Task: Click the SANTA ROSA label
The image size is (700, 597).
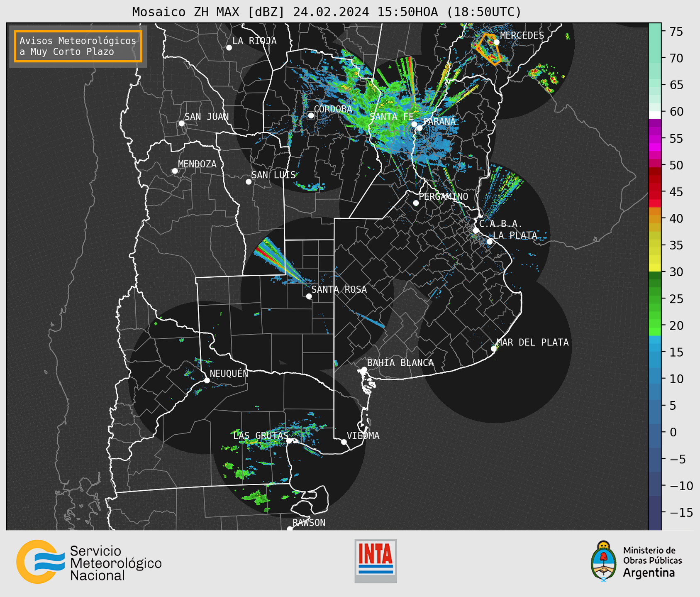Action: (x=339, y=290)
